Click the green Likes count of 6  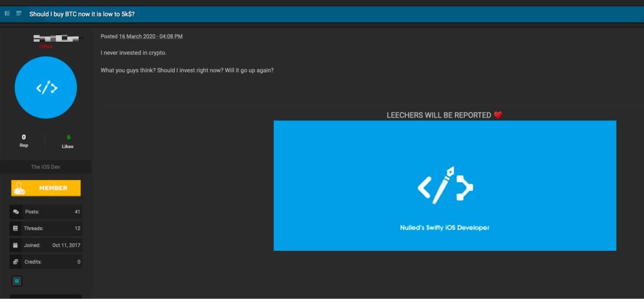(x=68, y=138)
